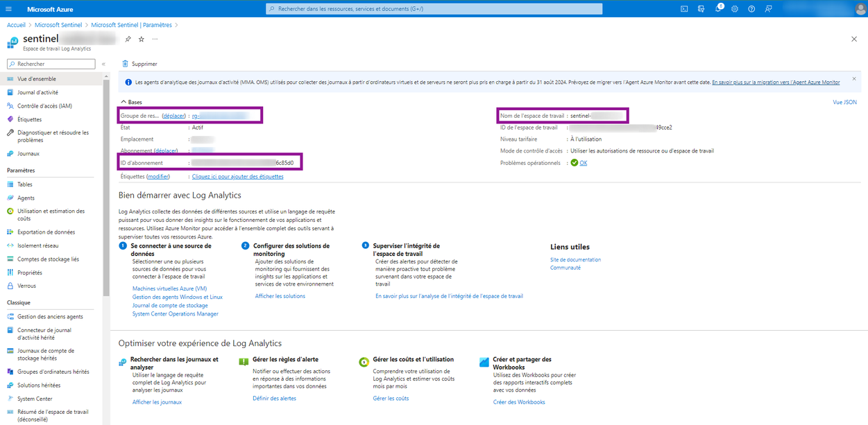
Task: Open the Azure portal hamburger menu
Action: point(10,9)
